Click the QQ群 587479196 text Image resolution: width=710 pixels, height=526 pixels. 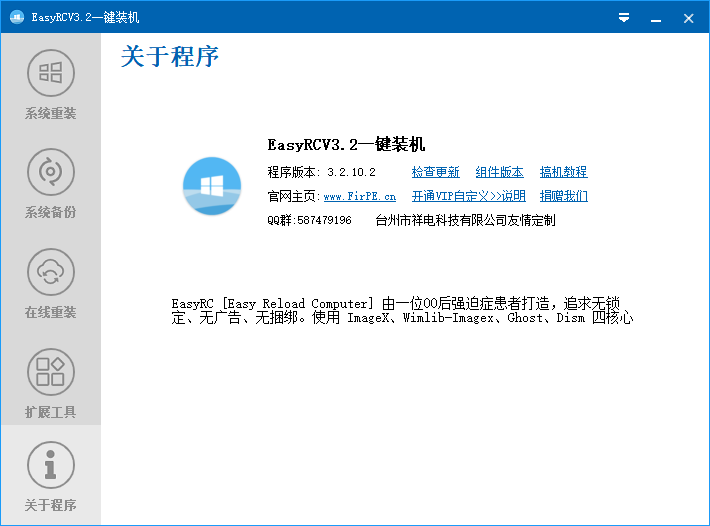[309, 220]
